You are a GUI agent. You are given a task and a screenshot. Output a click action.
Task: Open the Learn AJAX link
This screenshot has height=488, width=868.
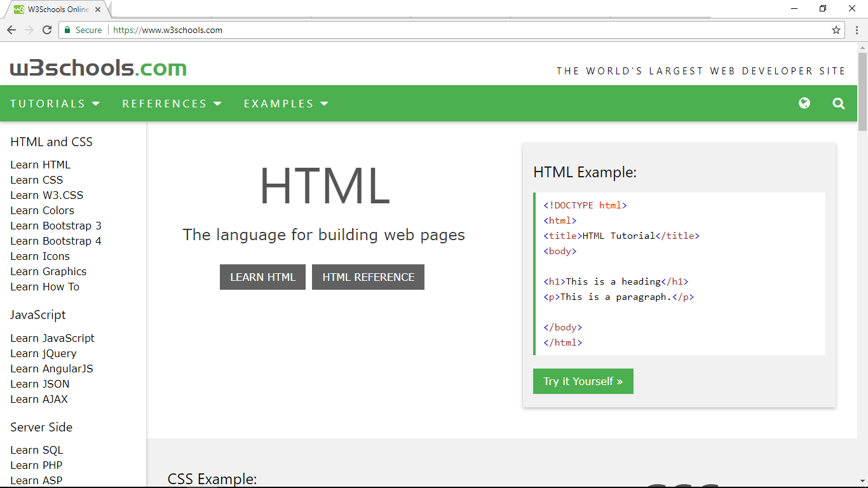point(39,399)
